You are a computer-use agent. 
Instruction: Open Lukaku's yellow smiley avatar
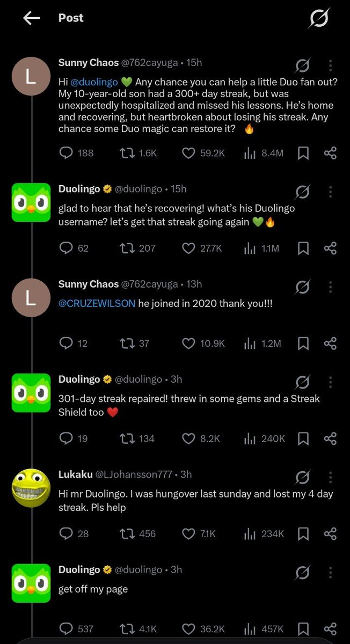coord(31,487)
